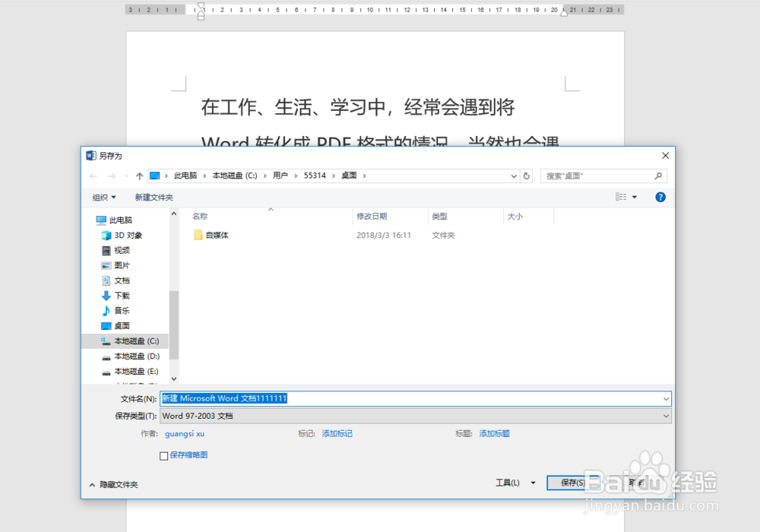Image resolution: width=760 pixels, height=532 pixels.
Task: Enable the 保存缩略图 checkbox
Action: click(163, 454)
